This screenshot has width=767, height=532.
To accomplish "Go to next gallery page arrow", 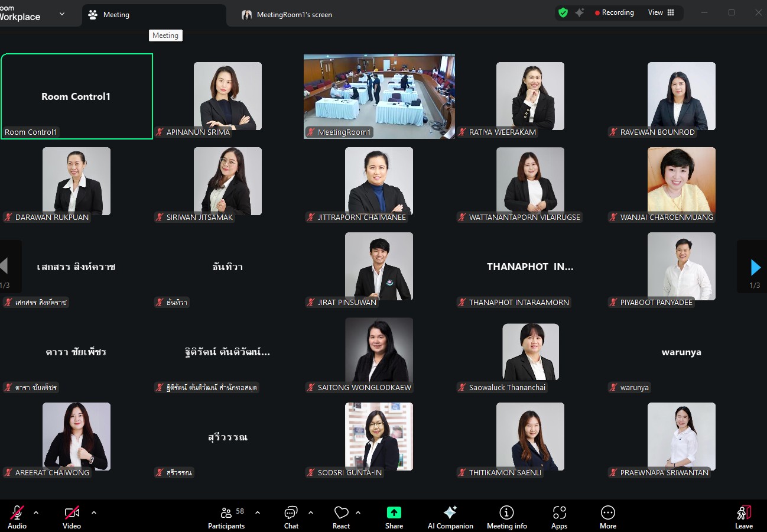I will (755, 267).
